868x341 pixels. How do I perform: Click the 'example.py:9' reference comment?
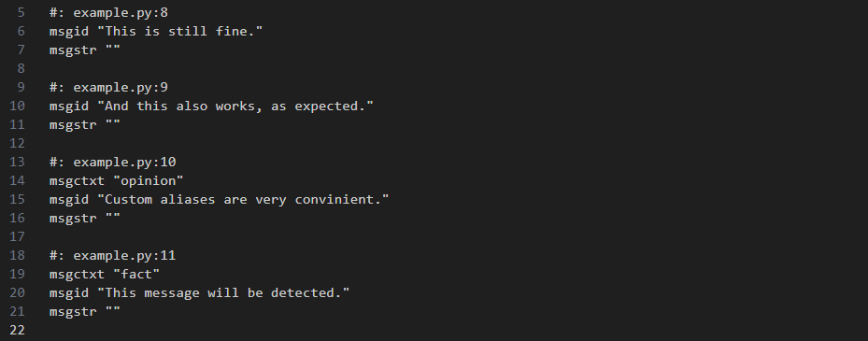(108, 87)
